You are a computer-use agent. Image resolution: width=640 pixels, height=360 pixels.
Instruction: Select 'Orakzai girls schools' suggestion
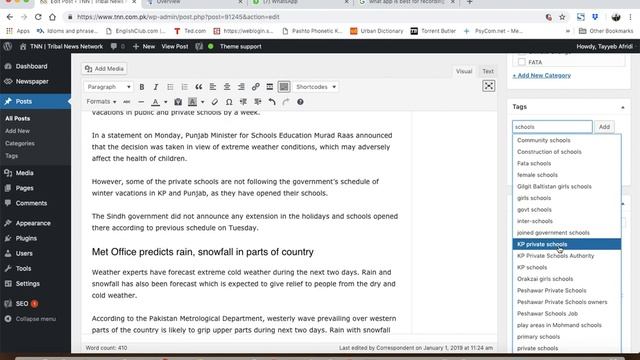[567, 279]
